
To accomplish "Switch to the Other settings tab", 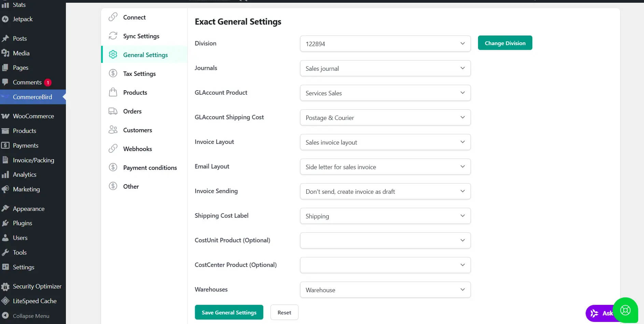I will tap(131, 186).
